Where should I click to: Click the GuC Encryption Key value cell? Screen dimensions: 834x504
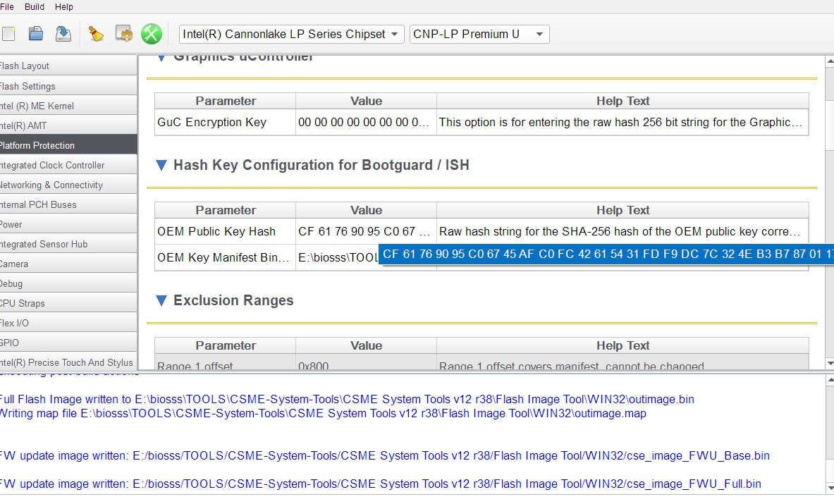click(x=366, y=122)
